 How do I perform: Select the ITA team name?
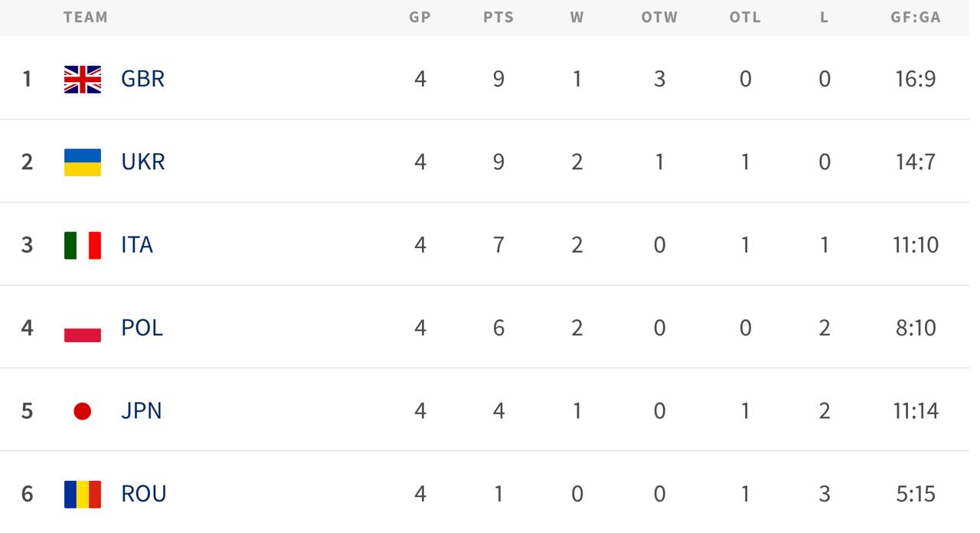tap(137, 245)
